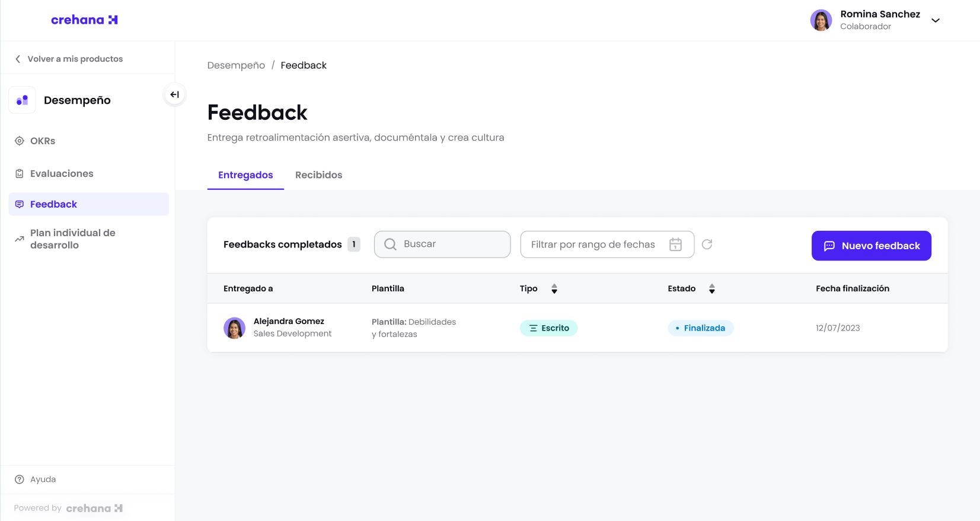Click the refresh filters icon
This screenshot has height=521, width=980.
pyautogui.click(x=707, y=244)
